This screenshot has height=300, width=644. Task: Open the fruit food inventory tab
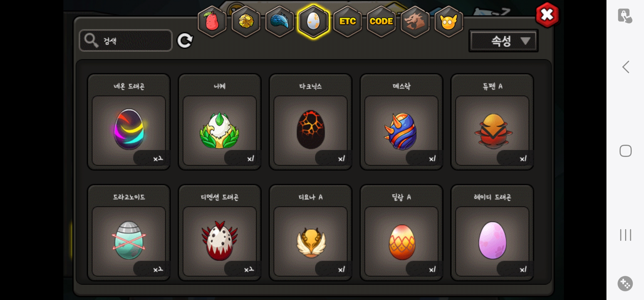pyautogui.click(x=212, y=22)
